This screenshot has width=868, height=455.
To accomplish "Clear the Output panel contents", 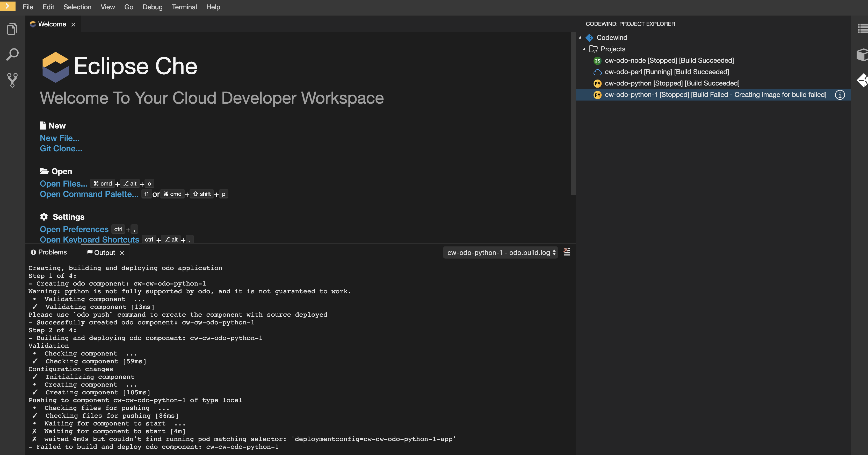I will (x=567, y=252).
